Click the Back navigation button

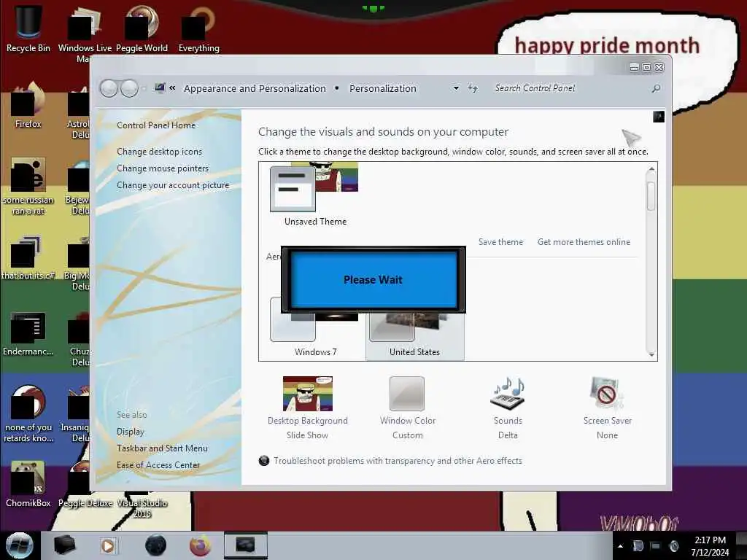click(109, 88)
